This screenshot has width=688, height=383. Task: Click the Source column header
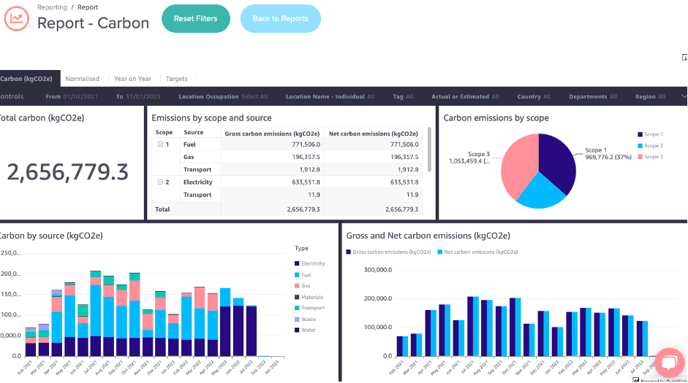click(x=194, y=132)
